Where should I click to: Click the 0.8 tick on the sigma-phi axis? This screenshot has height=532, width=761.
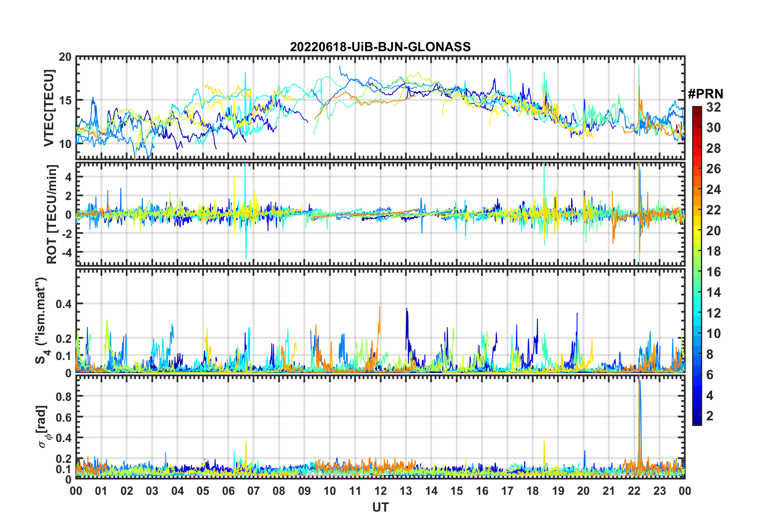(x=64, y=396)
